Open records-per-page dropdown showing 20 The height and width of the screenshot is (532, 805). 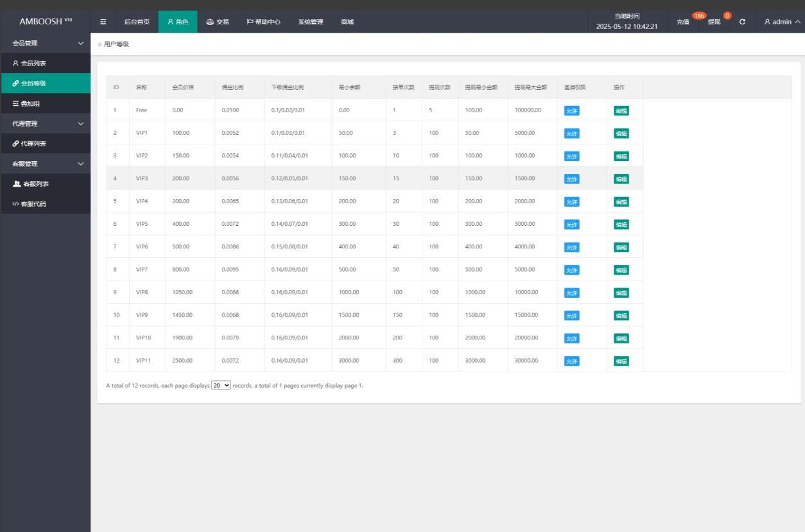(x=221, y=386)
